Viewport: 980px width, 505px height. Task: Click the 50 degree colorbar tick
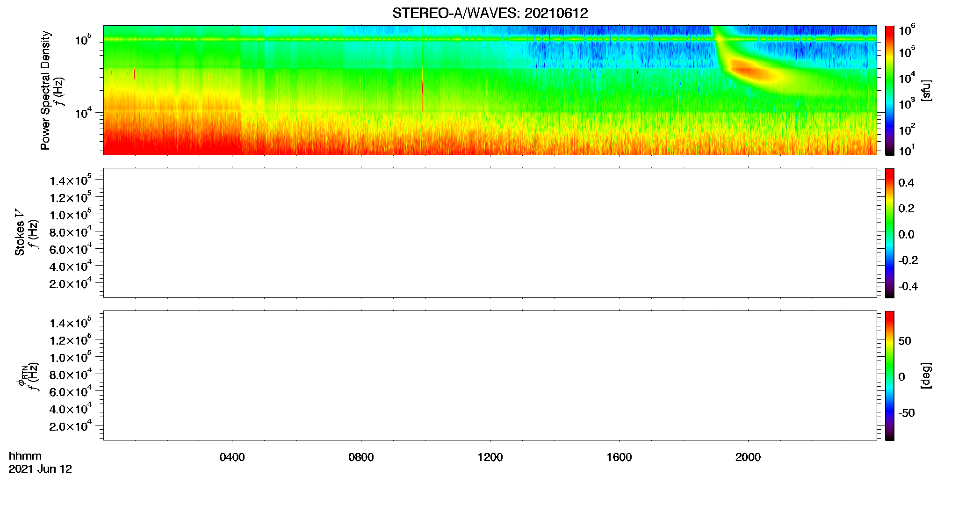tap(905, 341)
